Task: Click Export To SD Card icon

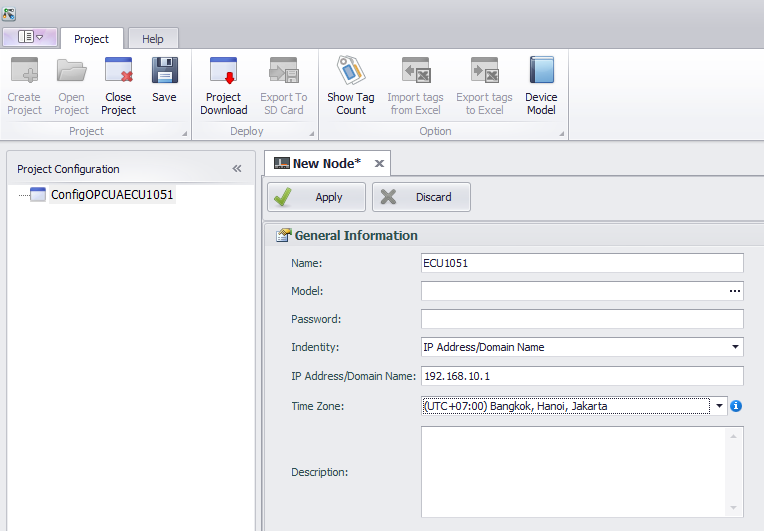Action: 284,71
